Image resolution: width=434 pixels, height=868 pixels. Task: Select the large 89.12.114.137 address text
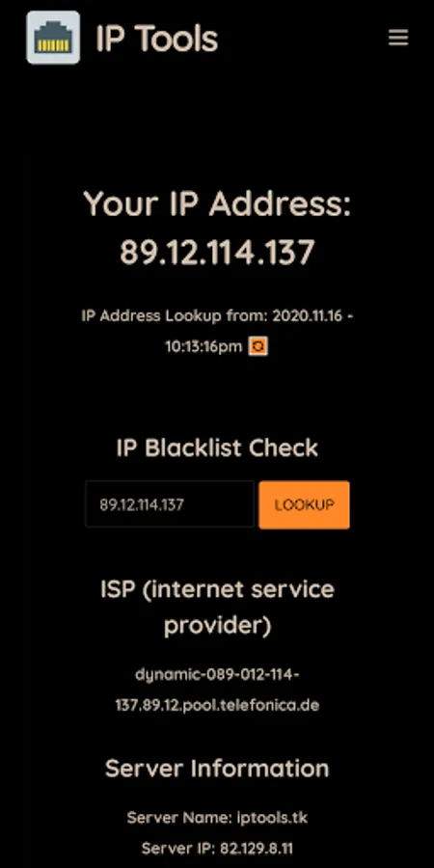217,253
